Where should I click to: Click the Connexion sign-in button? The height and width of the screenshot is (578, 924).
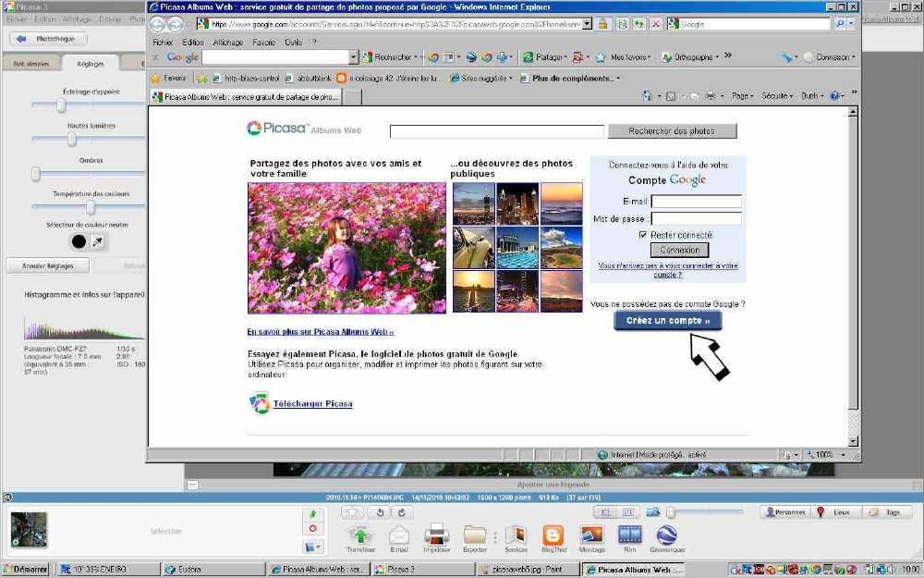click(679, 250)
